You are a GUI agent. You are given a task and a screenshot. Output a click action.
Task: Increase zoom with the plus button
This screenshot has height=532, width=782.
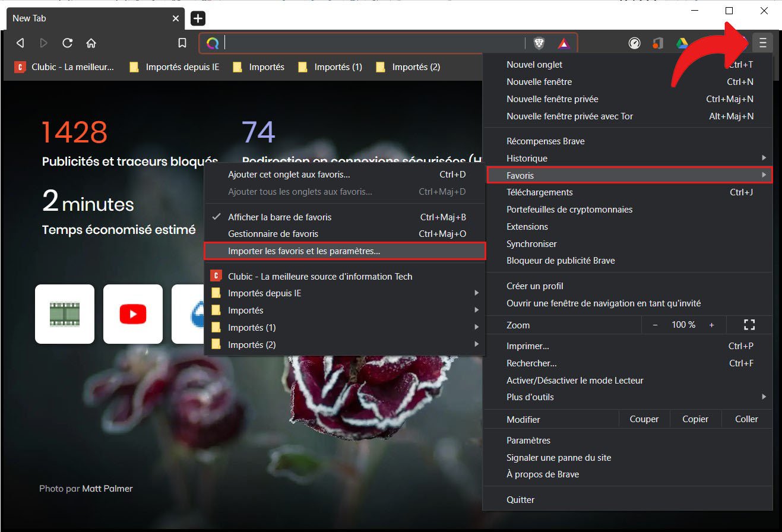[711, 325]
